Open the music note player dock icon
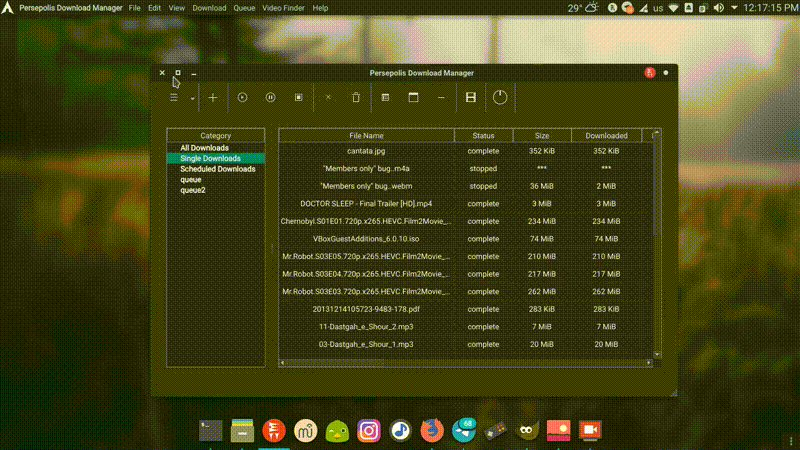 (401, 431)
